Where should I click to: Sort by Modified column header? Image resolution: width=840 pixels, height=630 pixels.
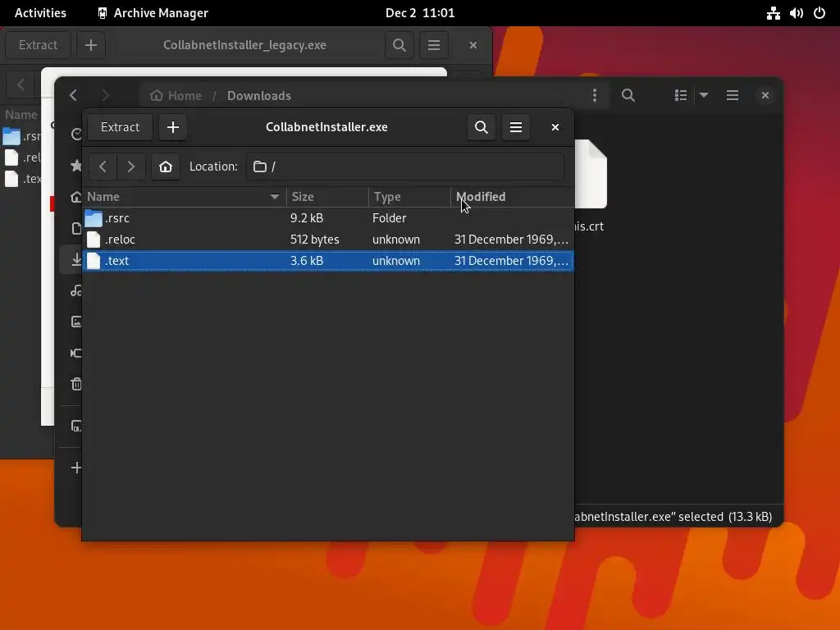tap(512, 197)
